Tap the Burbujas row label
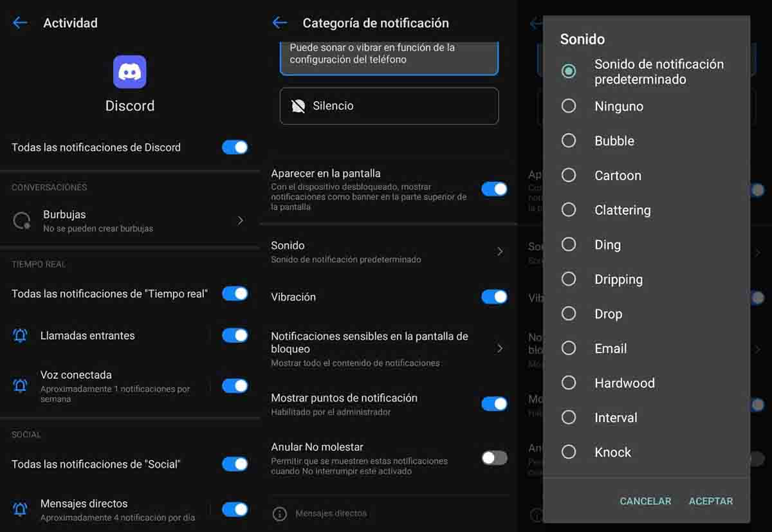Screen dimensions: 772x532 point(64,215)
